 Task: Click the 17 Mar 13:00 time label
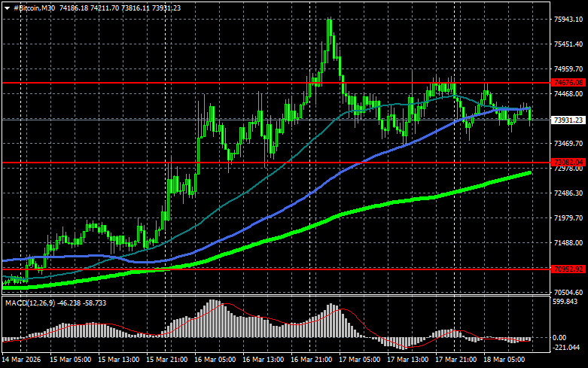[x=407, y=360]
